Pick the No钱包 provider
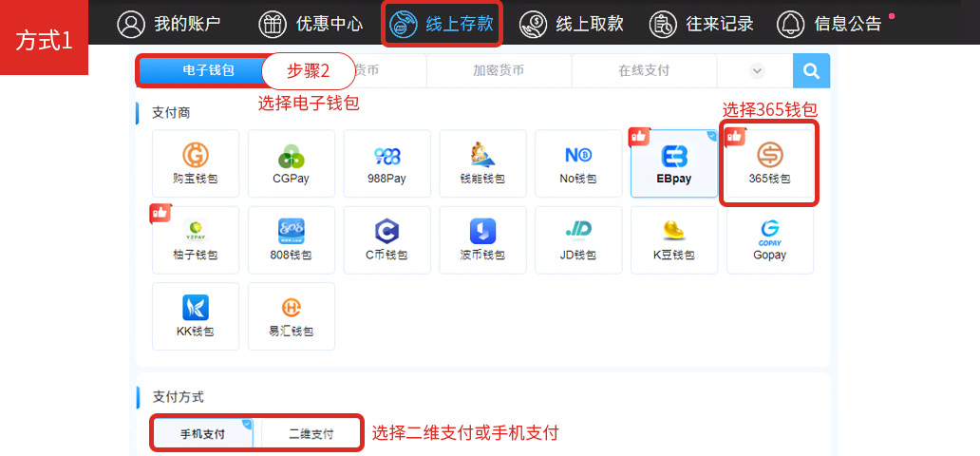 578,164
